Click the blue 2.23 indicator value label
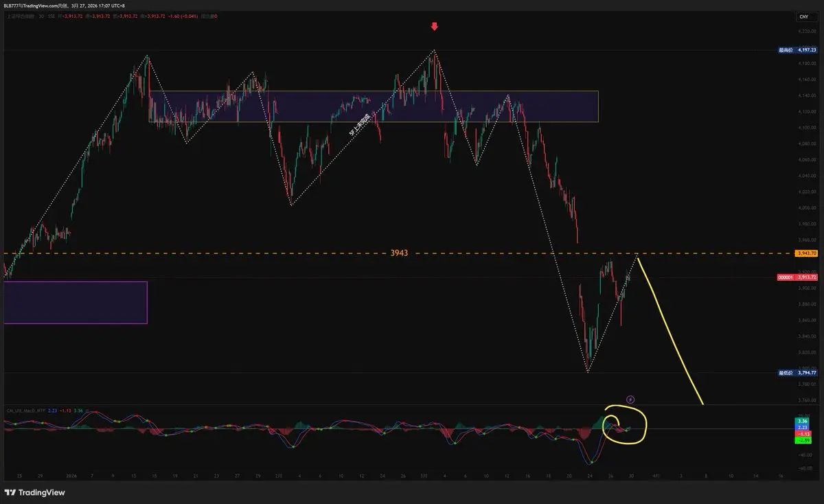Viewport: 824px width, 504px height. (x=802, y=427)
